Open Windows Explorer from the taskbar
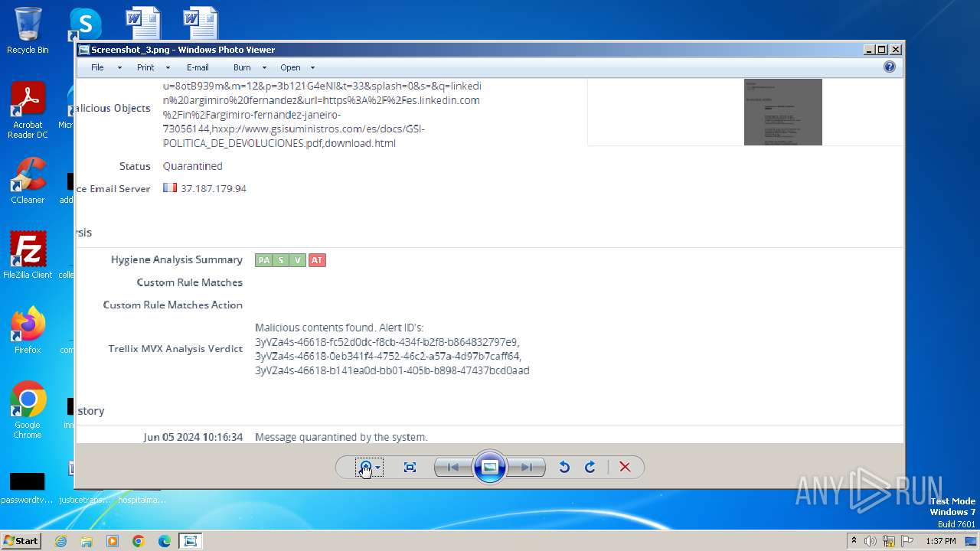The image size is (980, 551). click(x=87, y=541)
